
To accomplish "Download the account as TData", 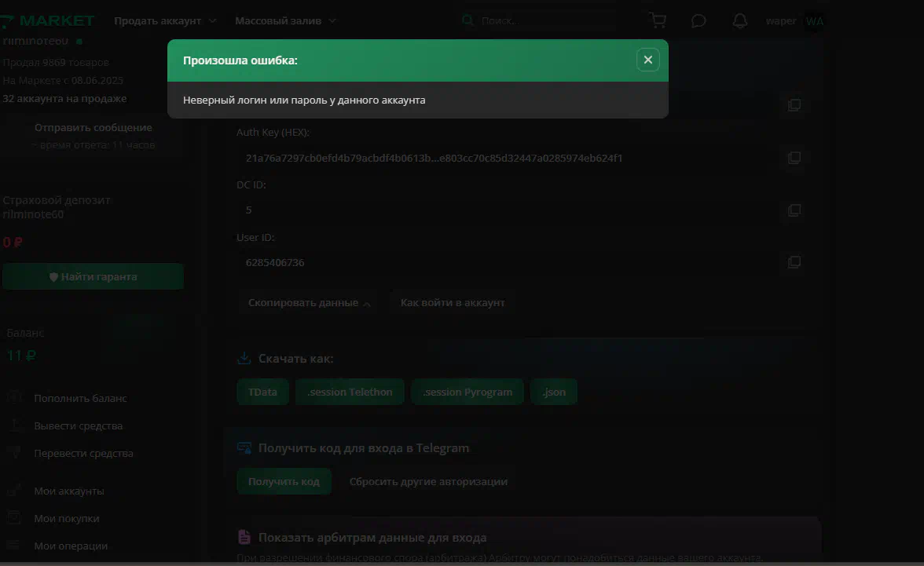I will point(262,393).
